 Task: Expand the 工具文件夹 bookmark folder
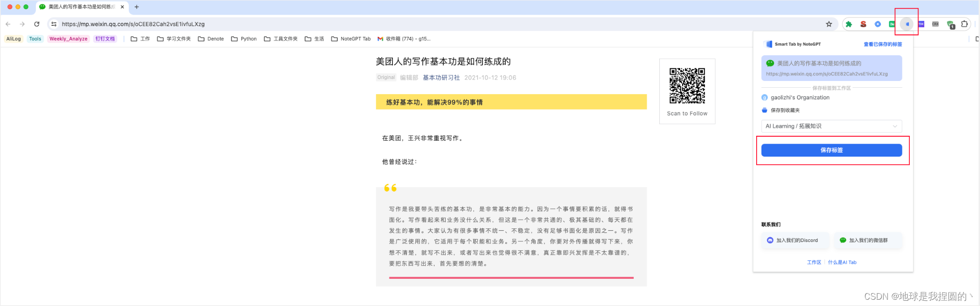click(280, 39)
